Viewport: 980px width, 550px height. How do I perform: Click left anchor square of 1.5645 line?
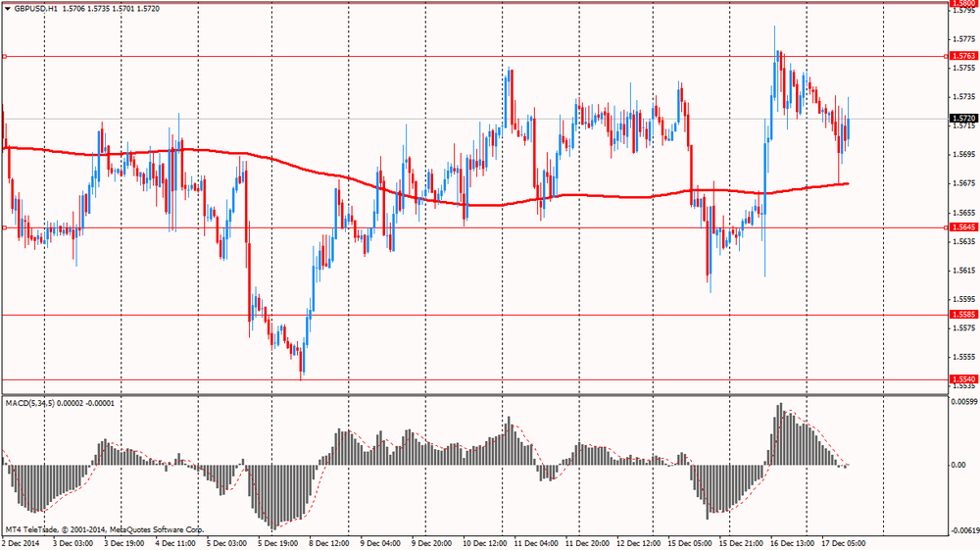pyautogui.click(x=5, y=227)
